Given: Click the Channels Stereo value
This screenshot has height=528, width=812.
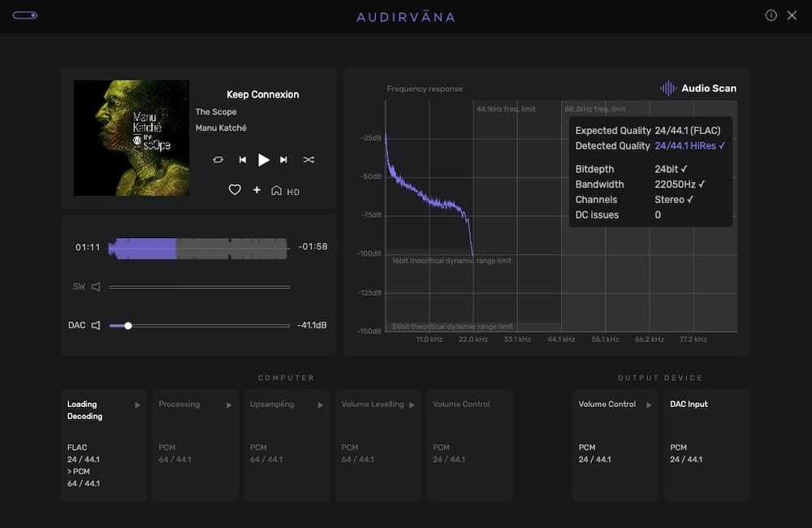Looking at the screenshot, I should click(x=674, y=200).
